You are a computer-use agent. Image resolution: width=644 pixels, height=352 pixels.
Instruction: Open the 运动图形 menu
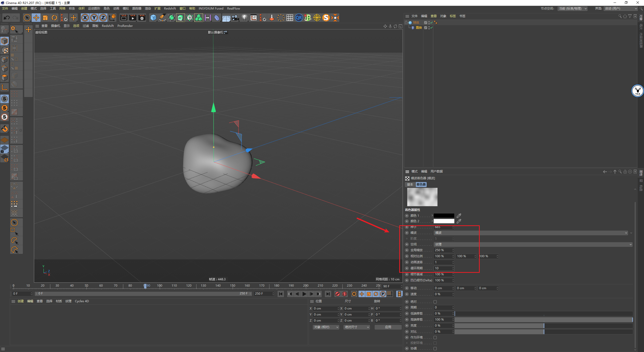point(94,9)
